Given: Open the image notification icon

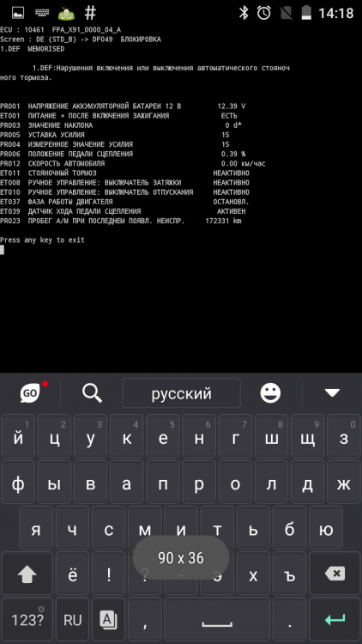Looking at the screenshot, I should pyautogui.click(x=18, y=13).
